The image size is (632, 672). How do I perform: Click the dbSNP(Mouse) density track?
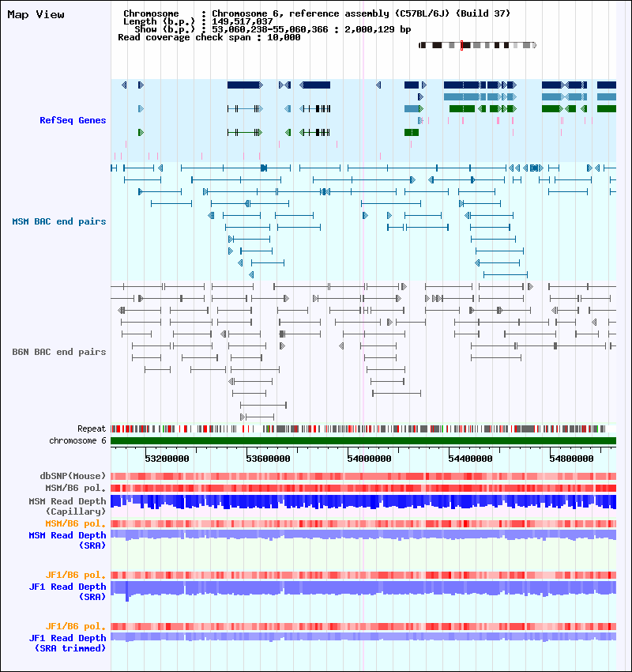pyautogui.click(x=363, y=476)
